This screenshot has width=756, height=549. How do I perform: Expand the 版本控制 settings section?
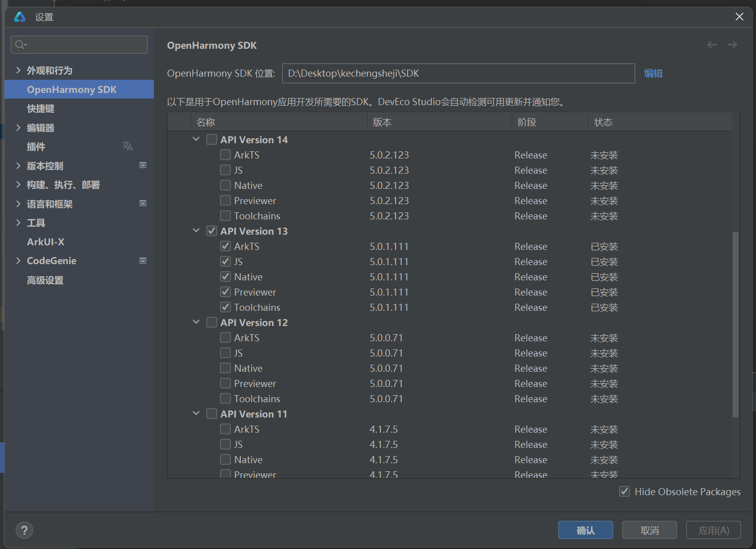tap(18, 166)
